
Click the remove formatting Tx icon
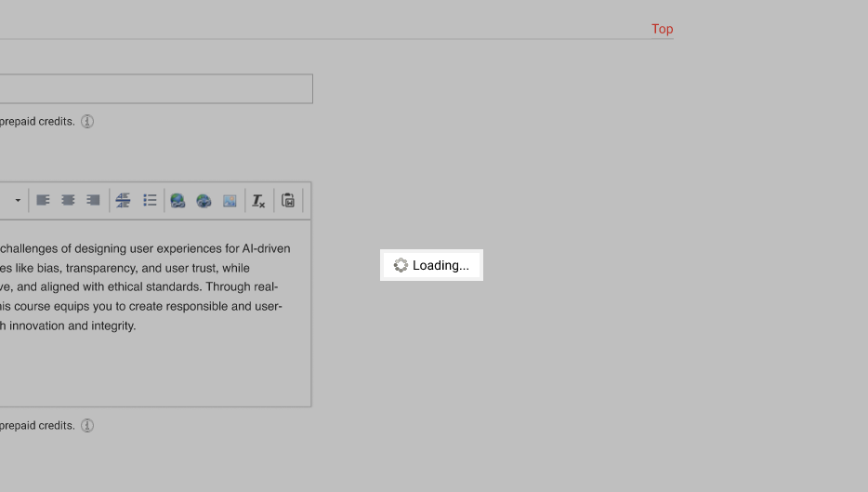pos(258,200)
